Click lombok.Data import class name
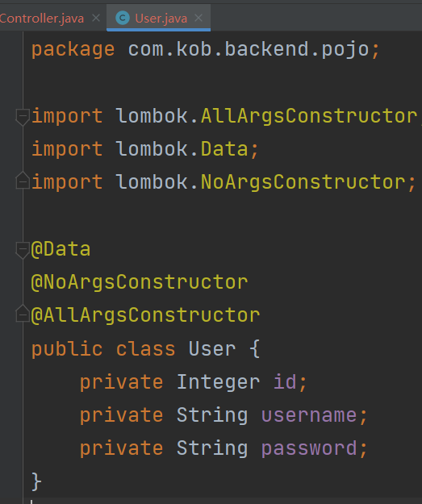 [x=224, y=149]
